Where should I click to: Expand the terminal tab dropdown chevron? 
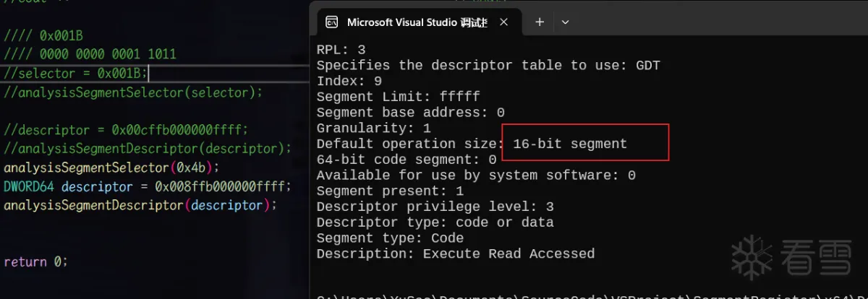[x=565, y=22]
